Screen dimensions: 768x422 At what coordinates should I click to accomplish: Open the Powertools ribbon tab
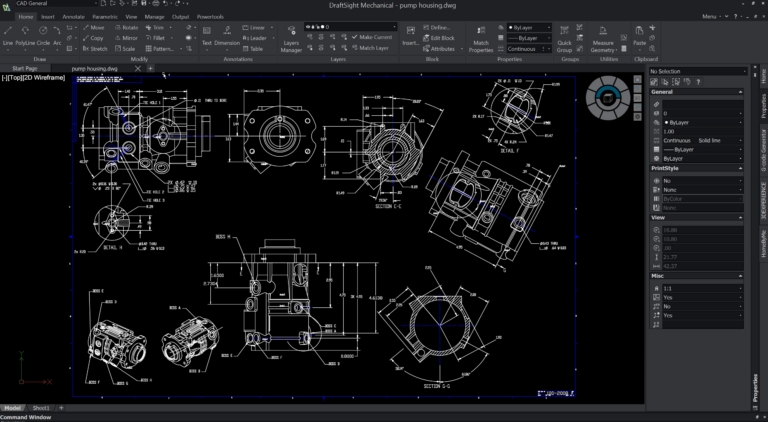(x=210, y=17)
